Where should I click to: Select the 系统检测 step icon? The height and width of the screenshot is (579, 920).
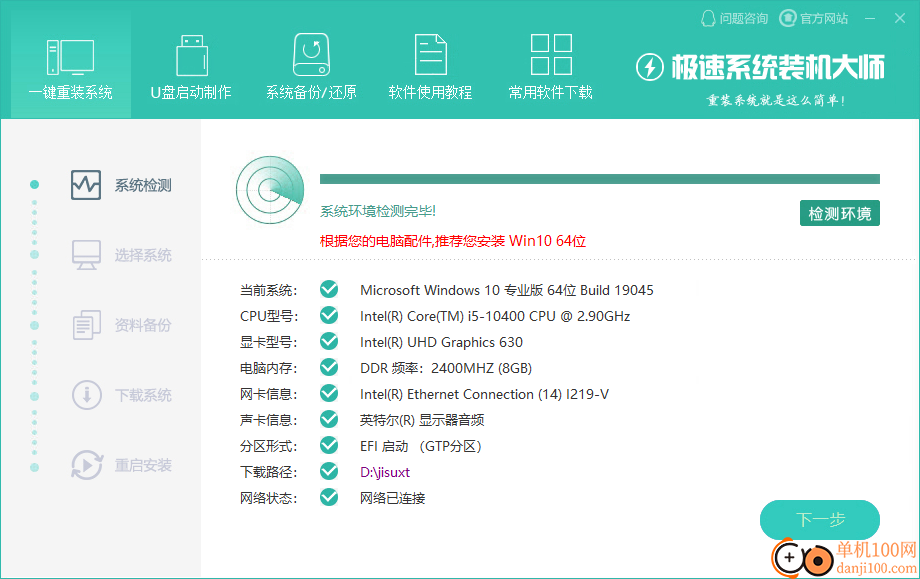pos(86,185)
